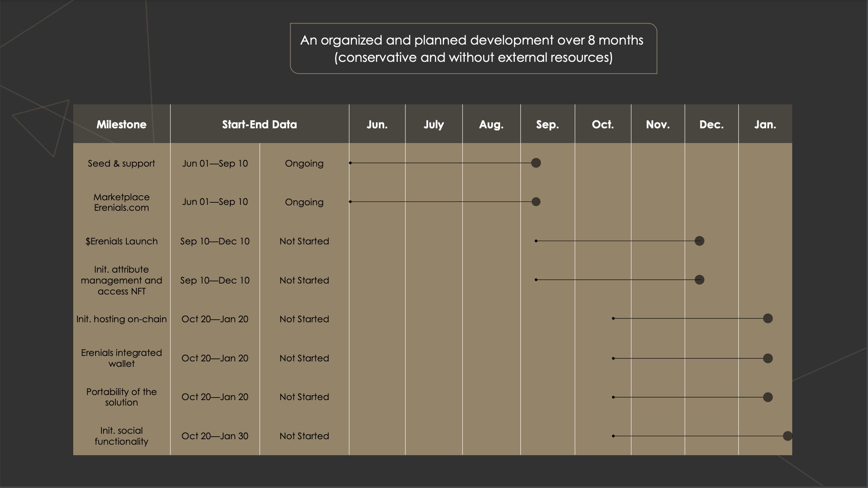The image size is (868, 488).
Task: Click end dot of Init. social functionality bar
Action: 787,436
